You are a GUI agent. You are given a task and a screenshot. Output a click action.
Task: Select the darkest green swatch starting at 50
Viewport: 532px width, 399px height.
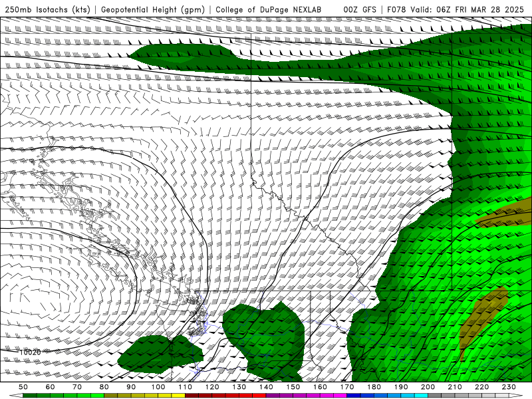[x=29, y=396]
